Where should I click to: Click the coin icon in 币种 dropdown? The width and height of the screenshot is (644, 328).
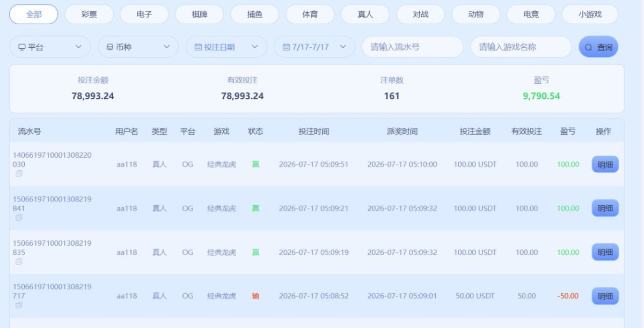(x=110, y=47)
